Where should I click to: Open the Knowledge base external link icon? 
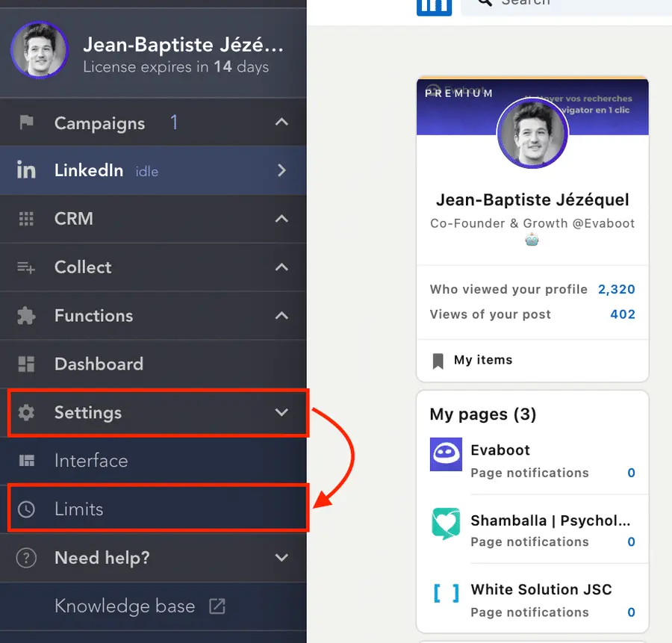point(217,606)
